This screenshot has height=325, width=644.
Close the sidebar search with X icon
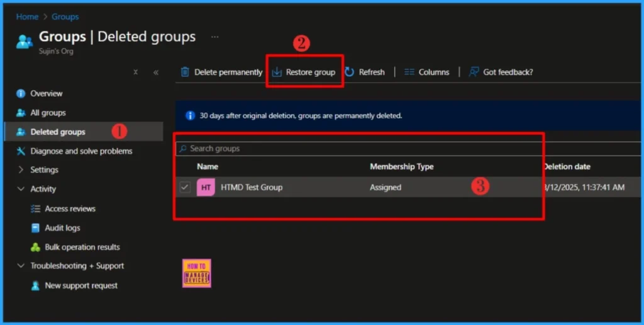point(136,72)
